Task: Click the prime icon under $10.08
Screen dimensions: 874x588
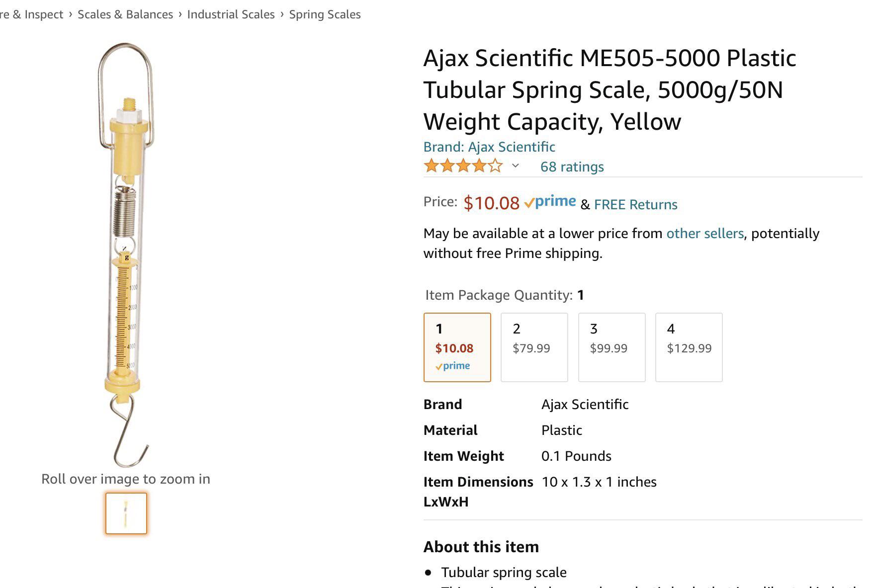Action: pyautogui.click(x=453, y=365)
